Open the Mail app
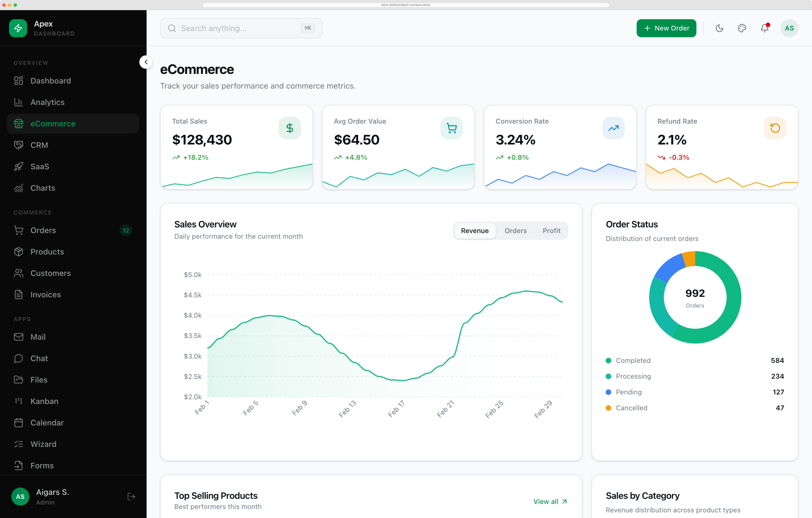 73,337
